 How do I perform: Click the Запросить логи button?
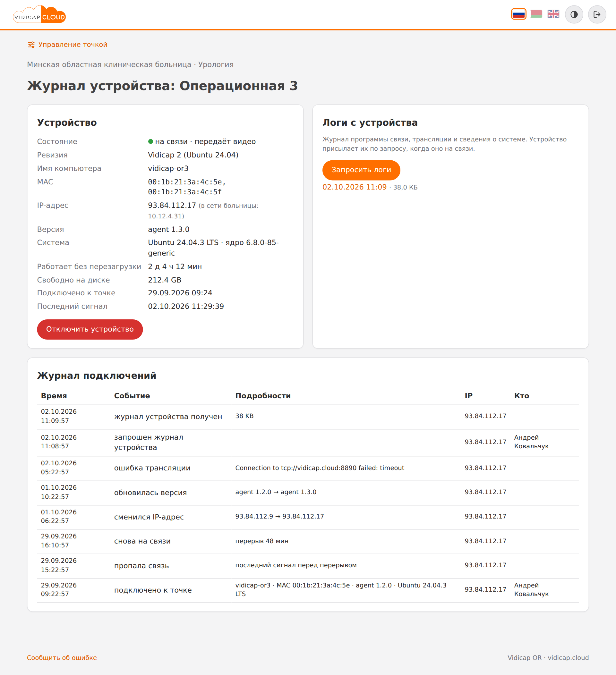point(361,170)
